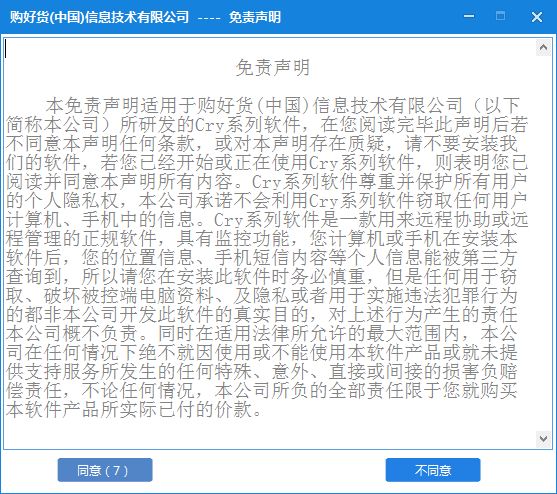Click the scrollbar up arrow
Image resolution: width=557 pixels, height=494 pixels.
(543, 47)
